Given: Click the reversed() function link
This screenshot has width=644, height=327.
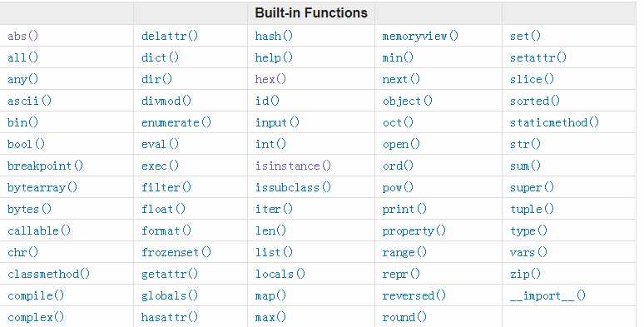Looking at the screenshot, I should point(414,295).
